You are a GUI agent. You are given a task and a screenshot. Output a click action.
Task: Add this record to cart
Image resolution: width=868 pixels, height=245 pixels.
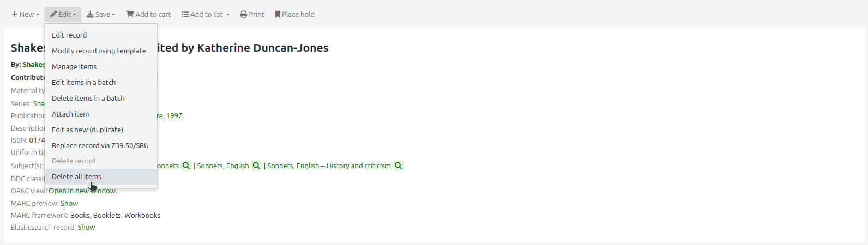[x=148, y=15]
